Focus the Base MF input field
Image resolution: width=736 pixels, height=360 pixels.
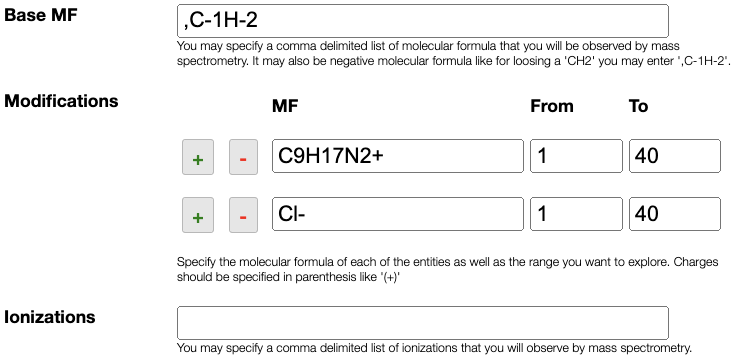pyautogui.click(x=422, y=21)
